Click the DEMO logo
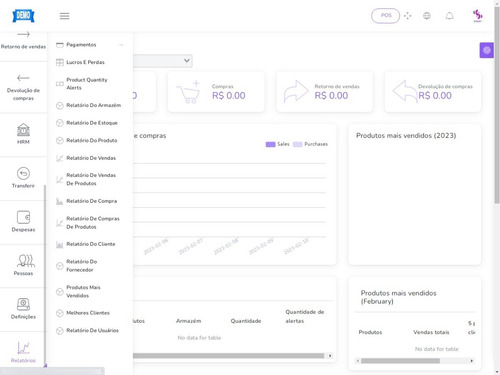500x375 pixels. [x=23, y=15]
